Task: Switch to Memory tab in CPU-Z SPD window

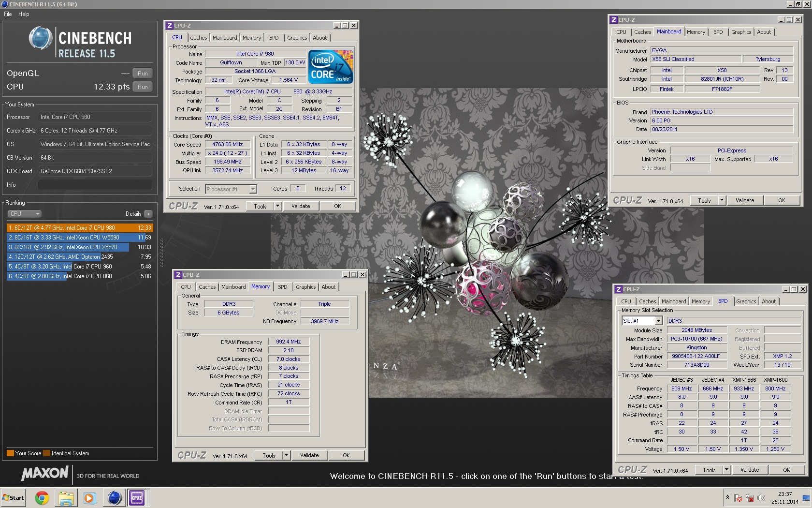Action: [700, 301]
